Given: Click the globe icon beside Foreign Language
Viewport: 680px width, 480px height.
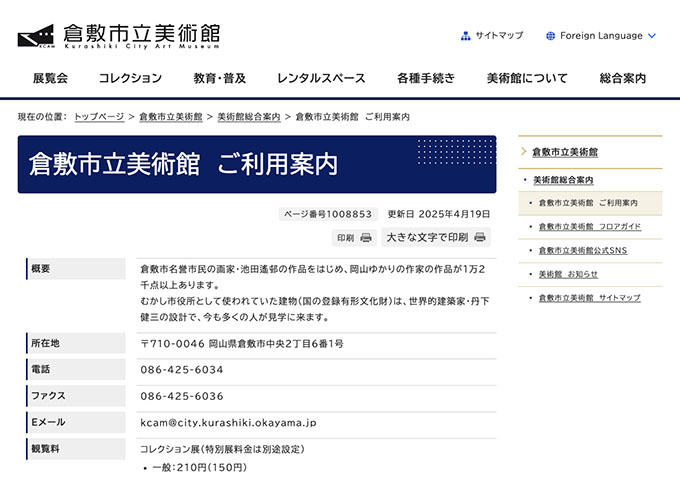Looking at the screenshot, I should pos(550,36).
